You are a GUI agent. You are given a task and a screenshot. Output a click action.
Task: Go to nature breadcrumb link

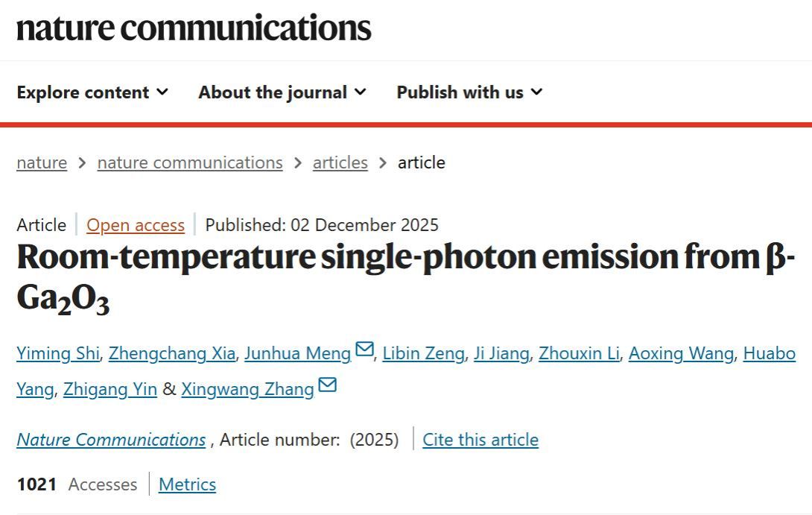[42, 162]
